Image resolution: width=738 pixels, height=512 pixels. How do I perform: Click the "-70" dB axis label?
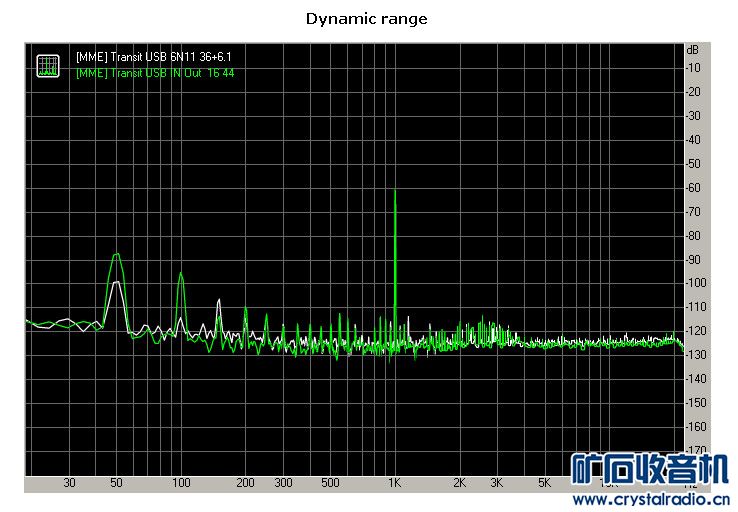point(693,212)
